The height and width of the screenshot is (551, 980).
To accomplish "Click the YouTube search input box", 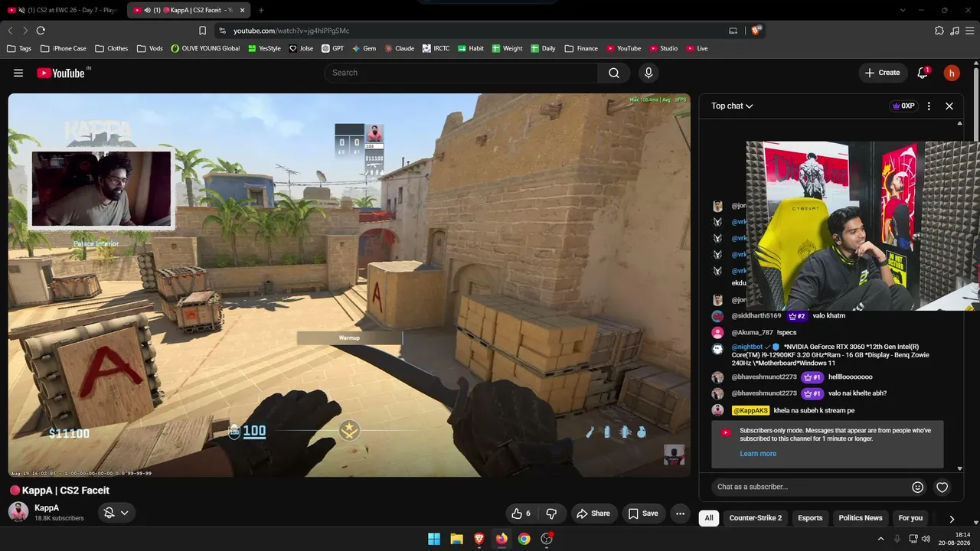I will coord(461,73).
